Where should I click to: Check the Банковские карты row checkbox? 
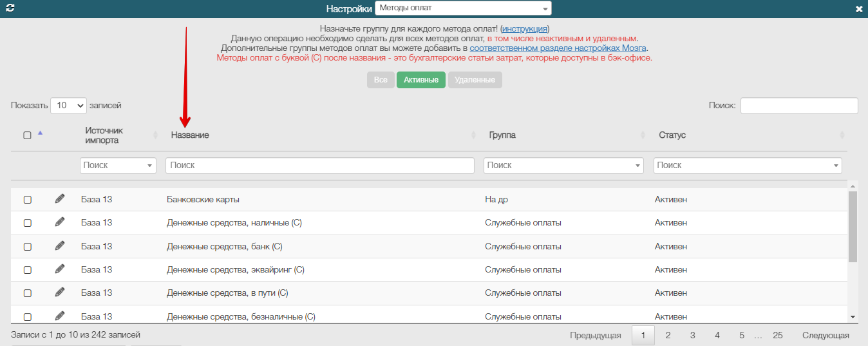click(x=27, y=200)
